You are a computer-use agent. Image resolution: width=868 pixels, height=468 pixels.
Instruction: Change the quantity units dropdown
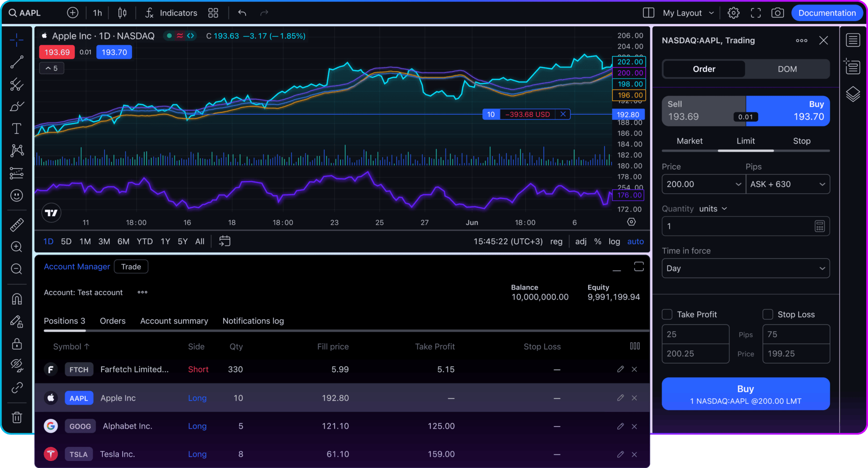[x=713, y=209]
